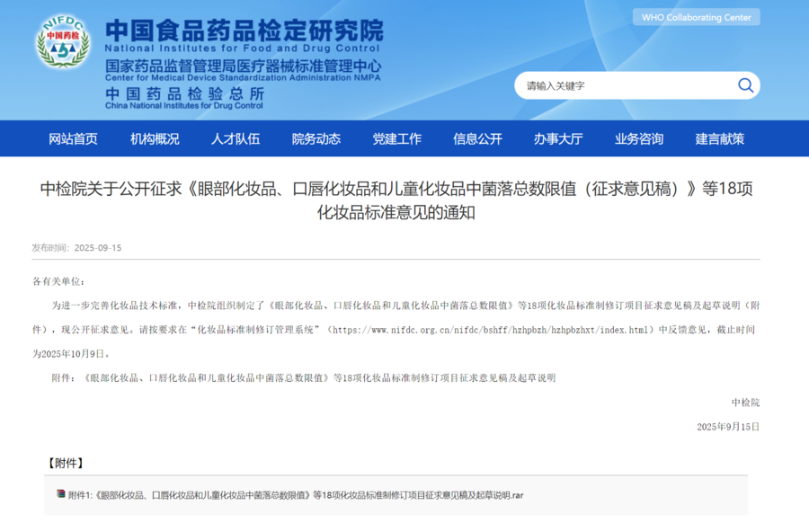Focus the 请输入关键字 search field
This screenshot has height=532, width=809.
(x=625, y=85)
